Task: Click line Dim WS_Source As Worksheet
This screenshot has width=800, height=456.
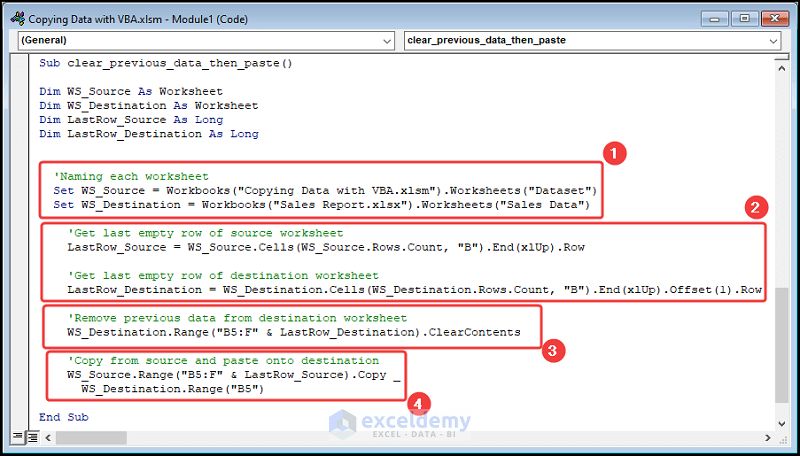Action: (x=131, y=92)
